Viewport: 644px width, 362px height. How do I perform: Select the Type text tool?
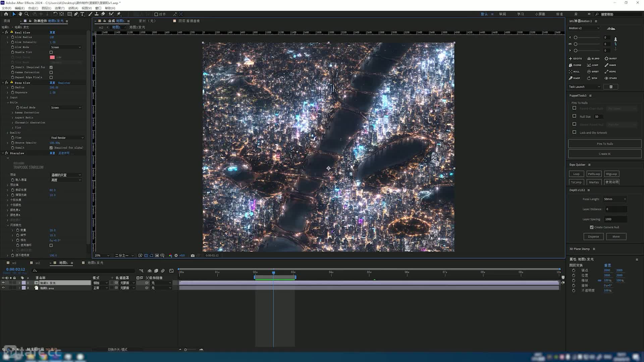82,14
